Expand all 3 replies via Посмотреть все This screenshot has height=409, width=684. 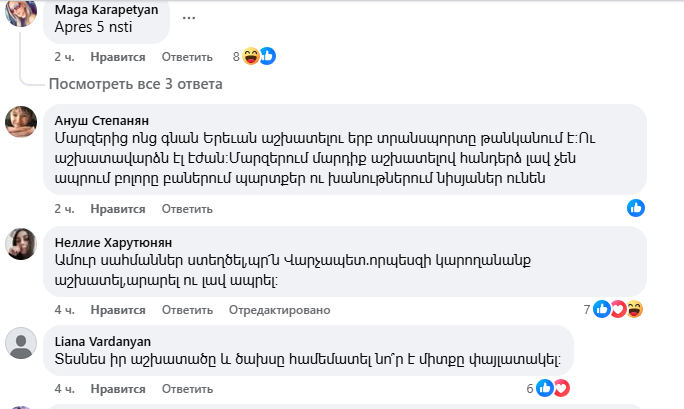[136, 84]
